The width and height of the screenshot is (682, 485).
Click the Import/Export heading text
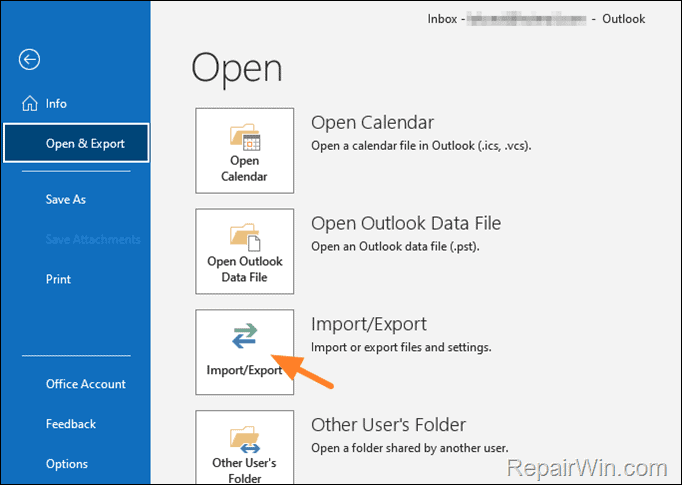click(369, 324)
